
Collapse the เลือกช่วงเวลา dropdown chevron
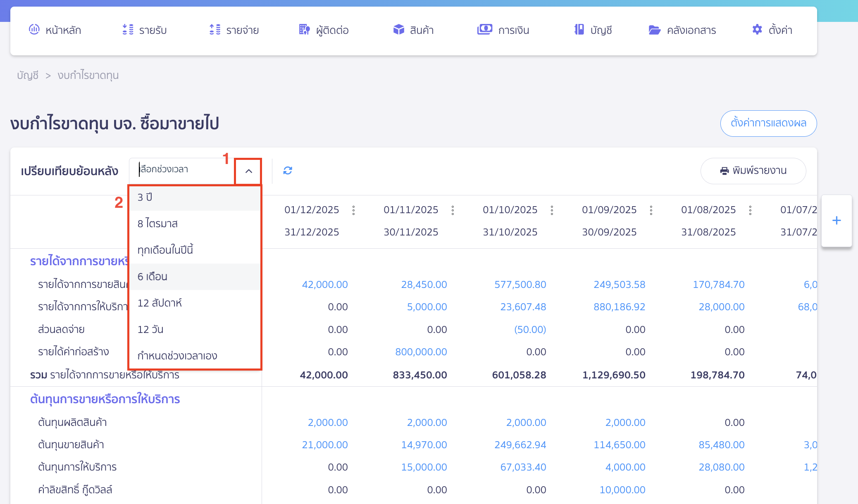[248, 170]
